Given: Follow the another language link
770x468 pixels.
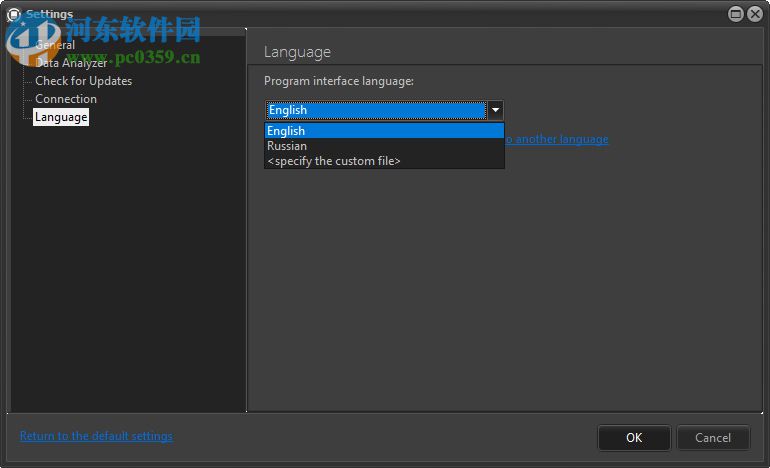Looking at the screenshot, I should 557,140.
